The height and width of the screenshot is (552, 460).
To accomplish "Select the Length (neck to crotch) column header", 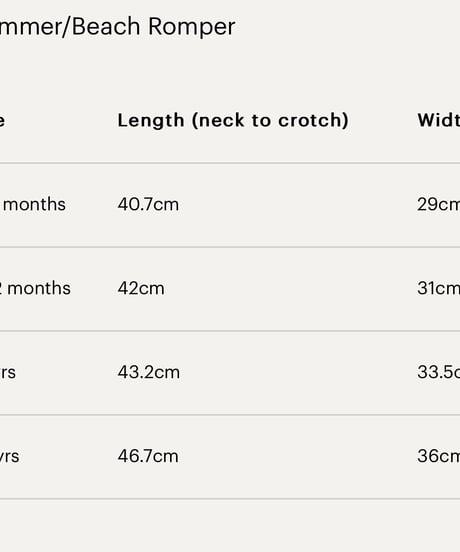I will pos(233,120).
